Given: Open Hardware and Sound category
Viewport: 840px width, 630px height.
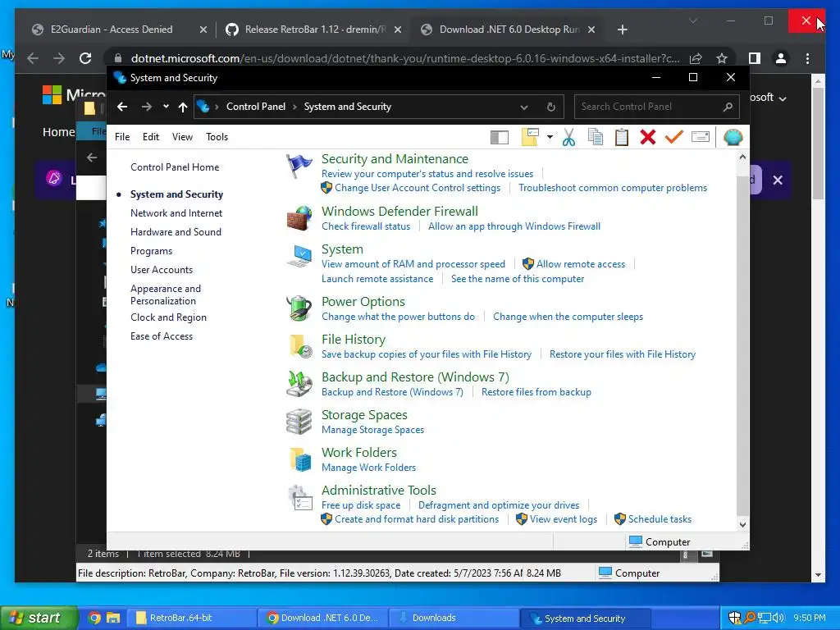Looking at the screenshot, I should tap(176, 232).
